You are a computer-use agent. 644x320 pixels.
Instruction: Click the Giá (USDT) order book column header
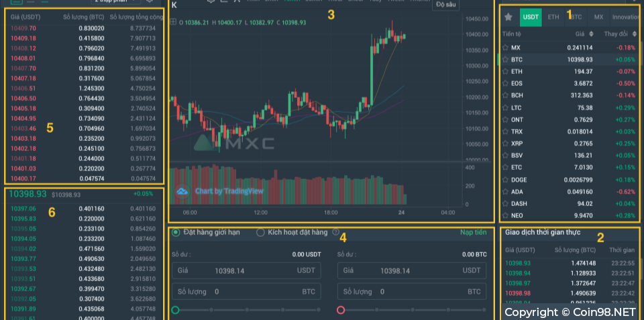tap(25, 17)
